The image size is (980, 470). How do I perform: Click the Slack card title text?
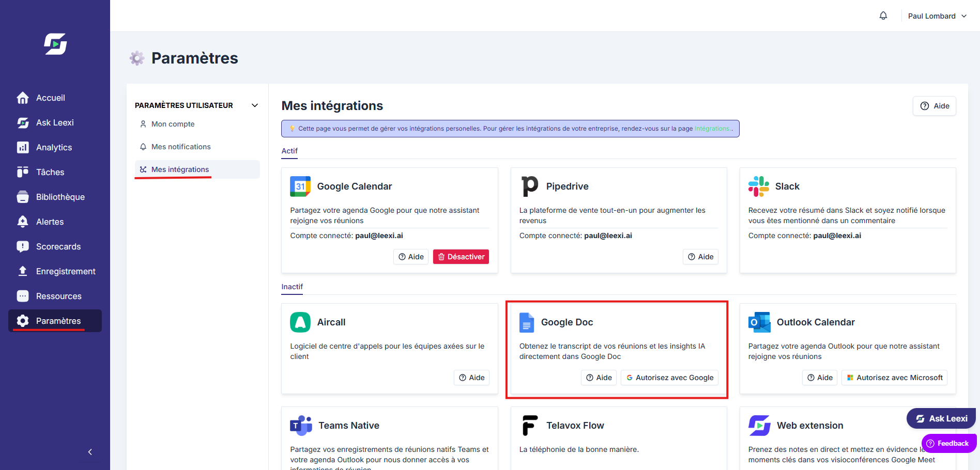[787, 186]
